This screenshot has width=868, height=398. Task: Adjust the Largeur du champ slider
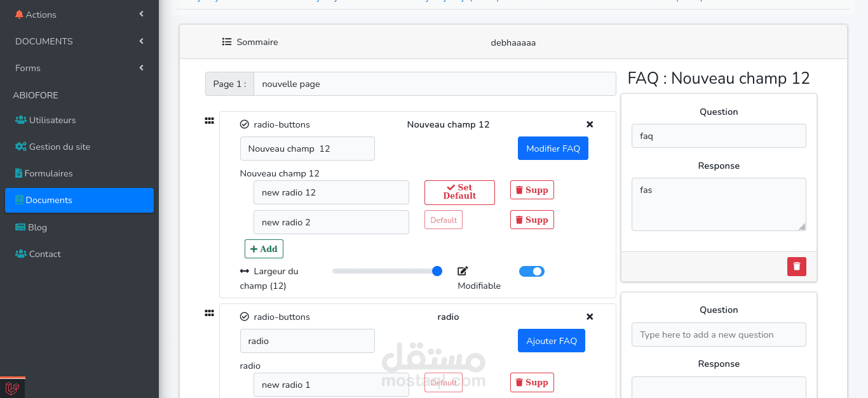387,271
